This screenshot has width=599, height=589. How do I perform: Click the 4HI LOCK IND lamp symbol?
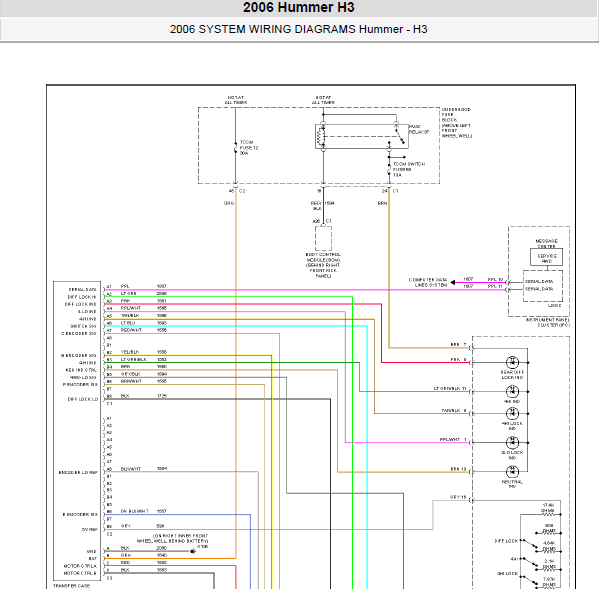pyautogui.click(x=512, y=413)
